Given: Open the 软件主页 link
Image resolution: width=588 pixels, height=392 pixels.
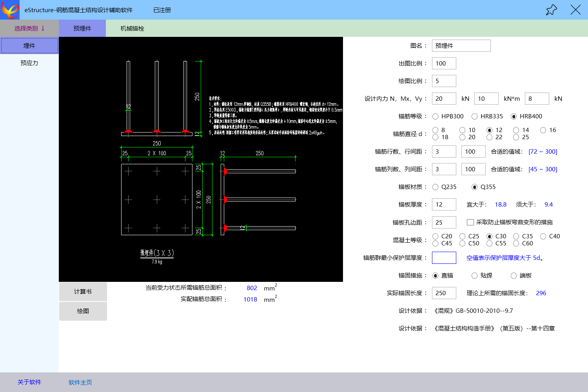Looking at the screenshot, I should [x=80, y=383].
